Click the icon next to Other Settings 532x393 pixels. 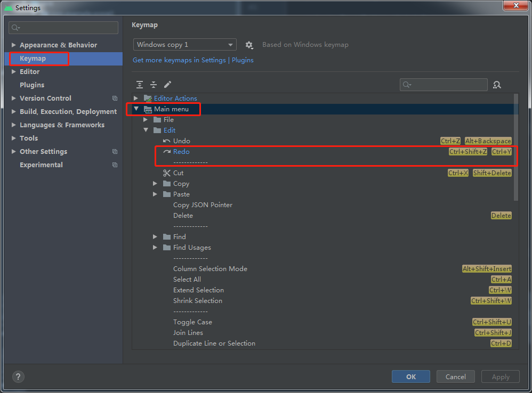[115, 151]
